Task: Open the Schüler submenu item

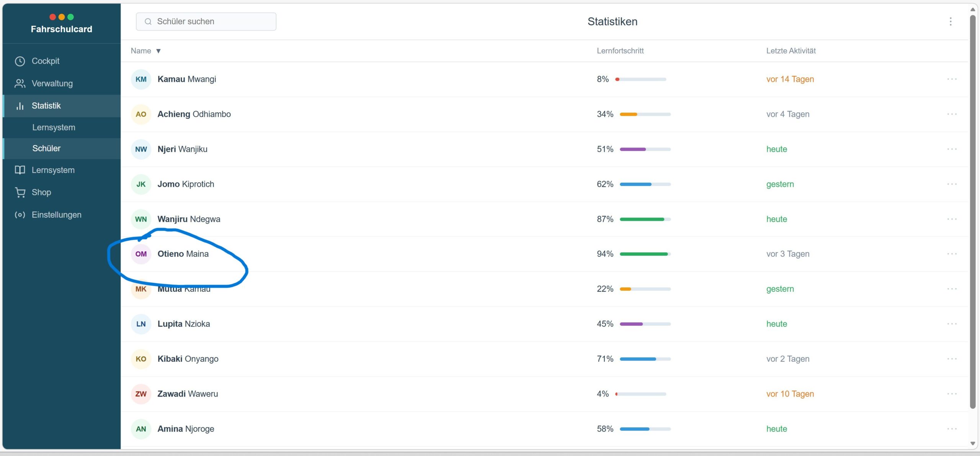Action: pyautogui.click(x=46, y=149)
